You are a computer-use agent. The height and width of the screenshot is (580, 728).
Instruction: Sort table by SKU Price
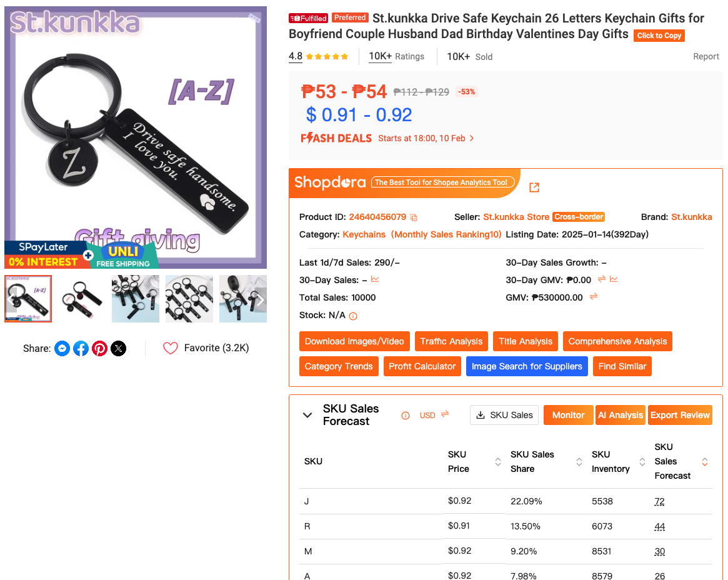[498, 462]
